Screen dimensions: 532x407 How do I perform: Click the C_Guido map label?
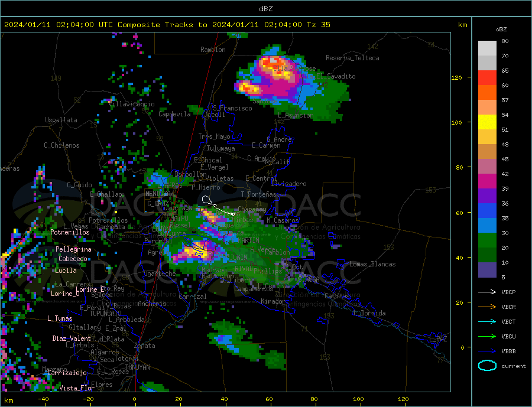(x=79, y=185)
